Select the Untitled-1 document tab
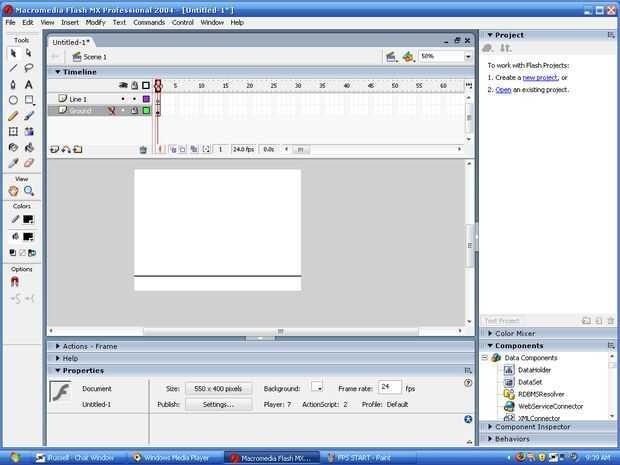 click(x=71, y=42)
